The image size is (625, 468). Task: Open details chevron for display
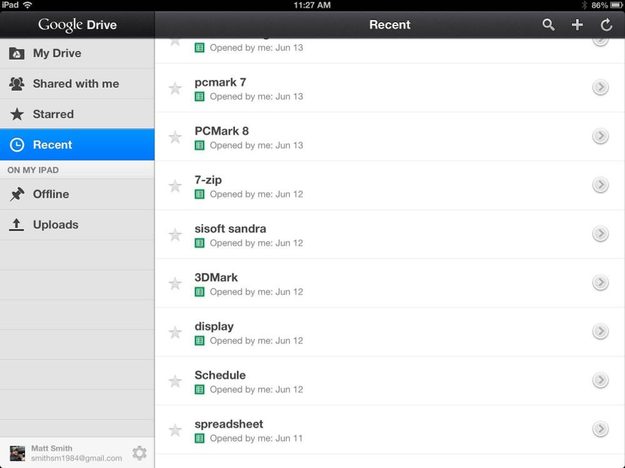pyautogui.click(x=600, y=331)
